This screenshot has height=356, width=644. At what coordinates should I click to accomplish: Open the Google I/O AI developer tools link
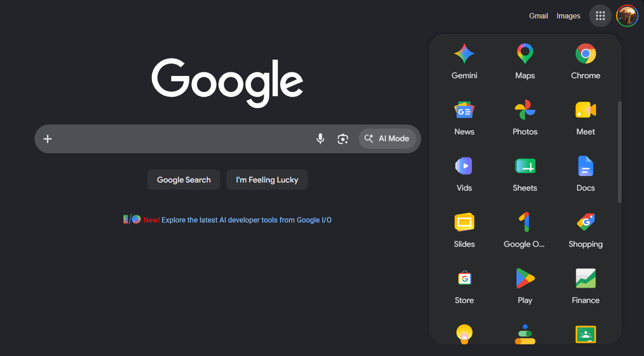tap(246, 220)
